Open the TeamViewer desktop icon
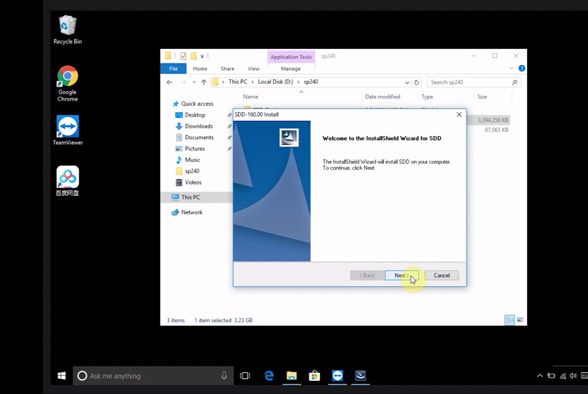This screenshot has height=394, width=588. (x=68, y=130)
